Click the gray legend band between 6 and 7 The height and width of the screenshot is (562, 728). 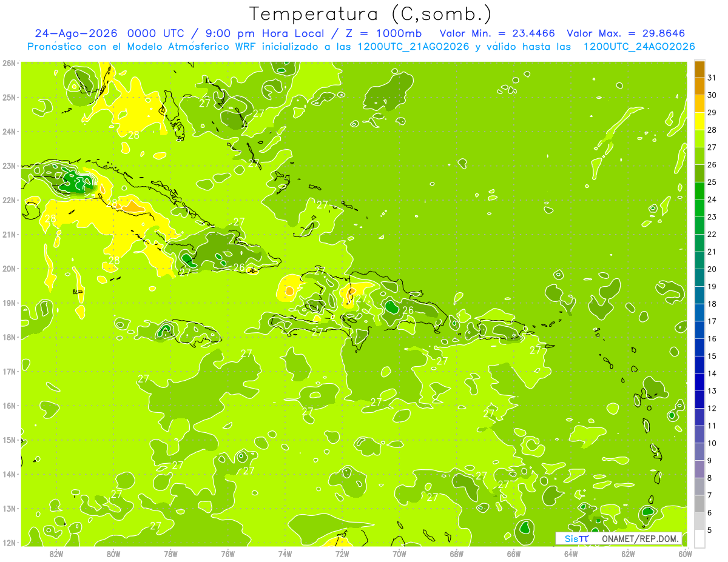pyautogui.click(x=699, y=504)
